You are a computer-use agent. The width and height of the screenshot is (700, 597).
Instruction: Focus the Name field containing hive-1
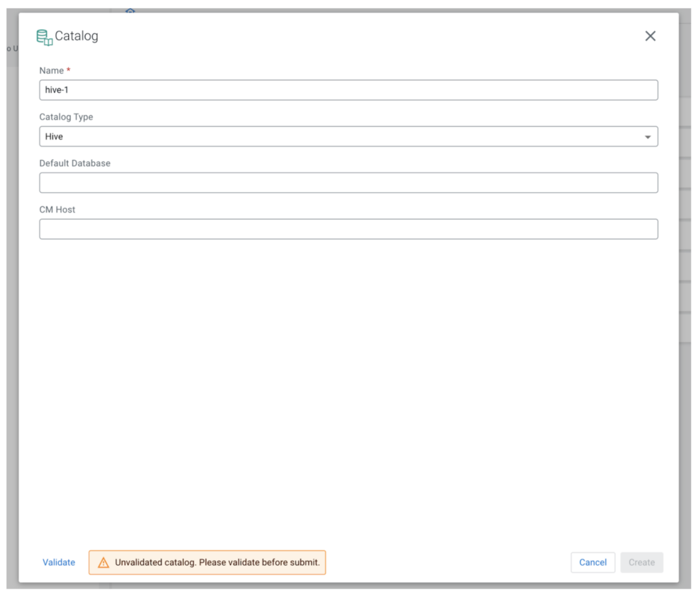[348, 90]
